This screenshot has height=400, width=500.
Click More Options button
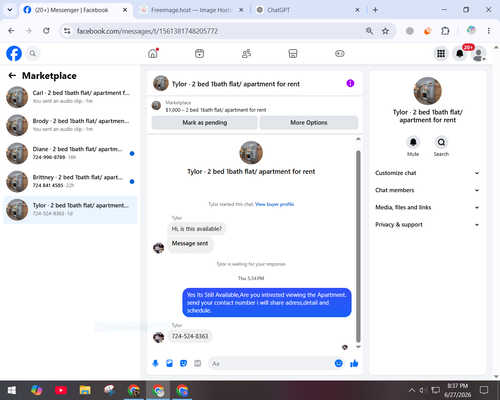tap(309, 123)
